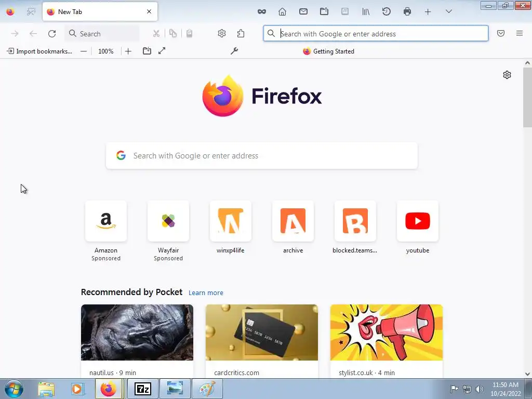This screenshot has height=399, width=532.
Task: Click the Copy icon in toolbar
Action: [173, 34]
